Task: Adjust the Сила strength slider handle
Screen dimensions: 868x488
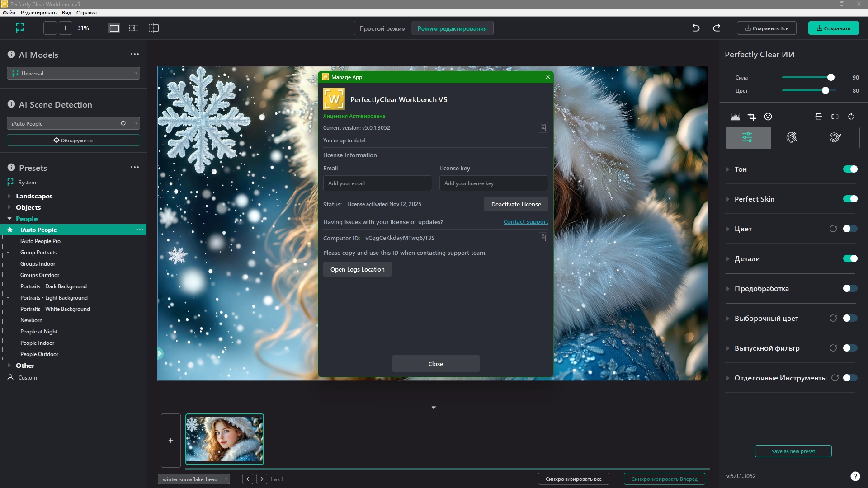Action: [830, 77]
